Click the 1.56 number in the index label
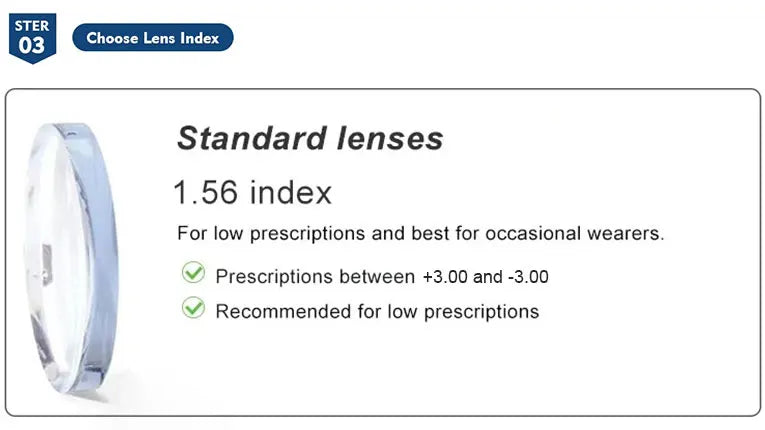The width and height of the screenshot is (765, 430). 206,192
